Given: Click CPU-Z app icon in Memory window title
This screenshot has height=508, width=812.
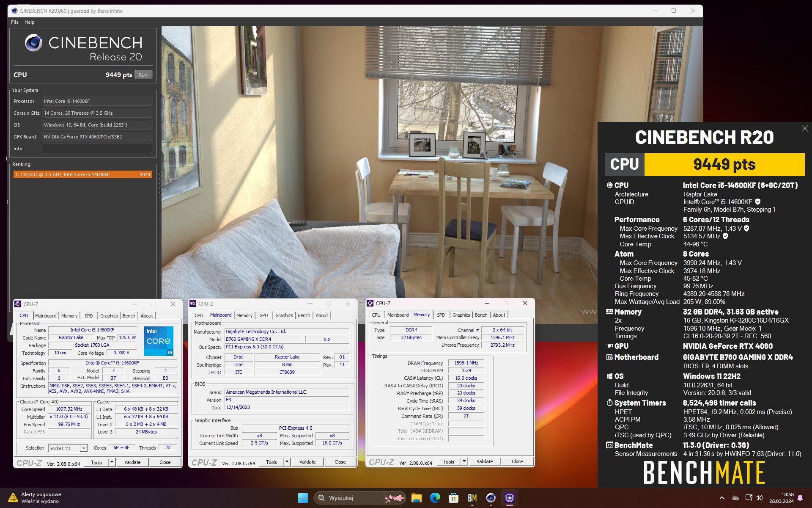Looking at the screenshot, I should [370, 303].
